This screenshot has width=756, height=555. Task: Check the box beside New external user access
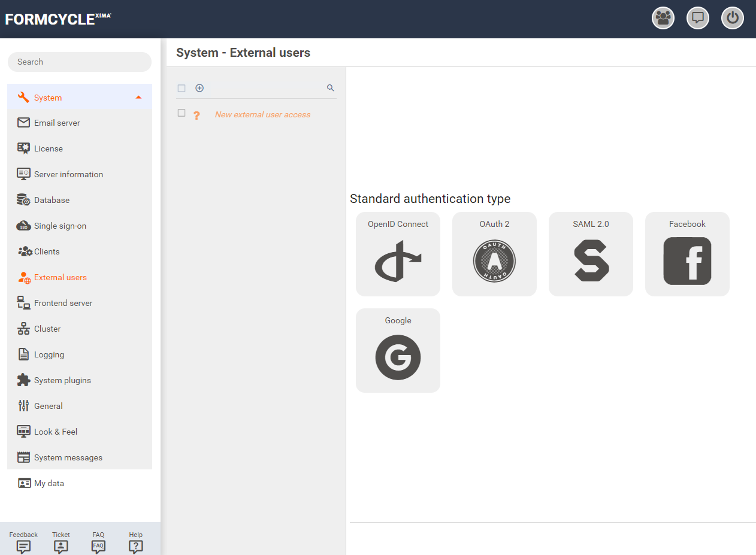click(x=182, y=113)
